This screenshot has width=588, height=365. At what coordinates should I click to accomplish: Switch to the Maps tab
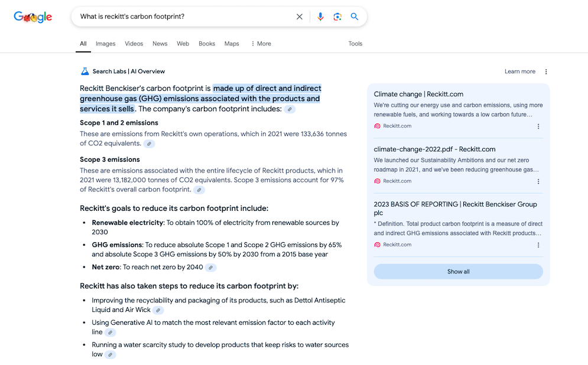click(232, 44)
